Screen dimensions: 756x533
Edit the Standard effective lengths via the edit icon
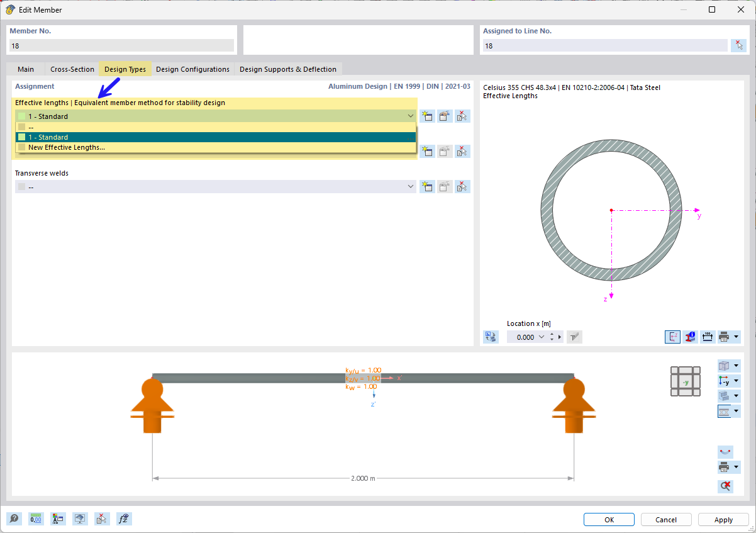(x=445, y=116)
